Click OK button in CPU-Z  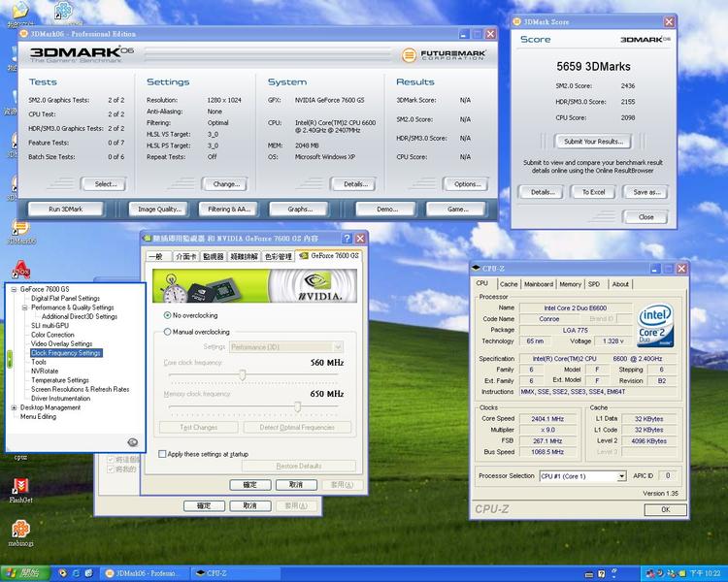pos(665,509)
